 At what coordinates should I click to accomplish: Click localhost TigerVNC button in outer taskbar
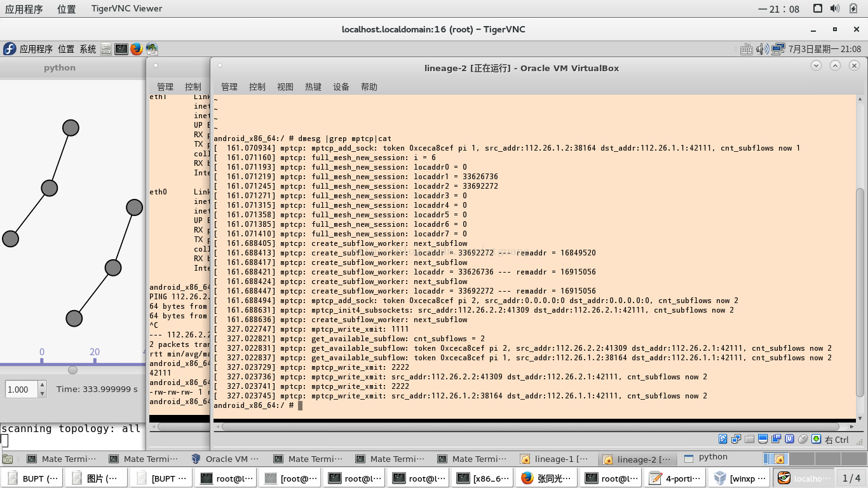click(804, 478)
